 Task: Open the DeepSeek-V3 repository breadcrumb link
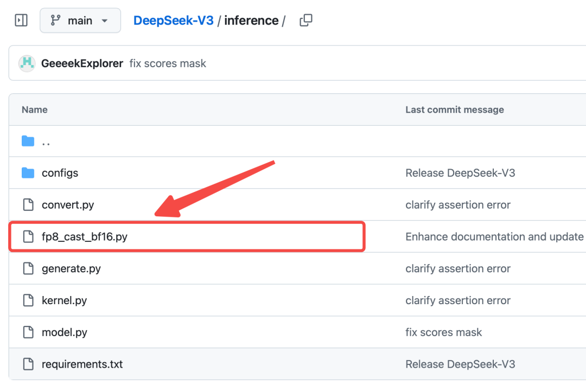173,21
